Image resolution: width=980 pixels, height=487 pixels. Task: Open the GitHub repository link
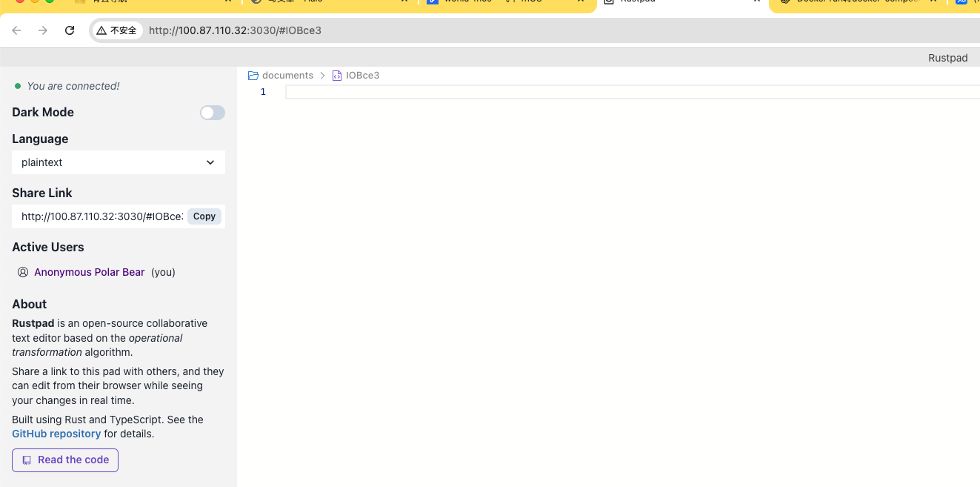point(56,434)
